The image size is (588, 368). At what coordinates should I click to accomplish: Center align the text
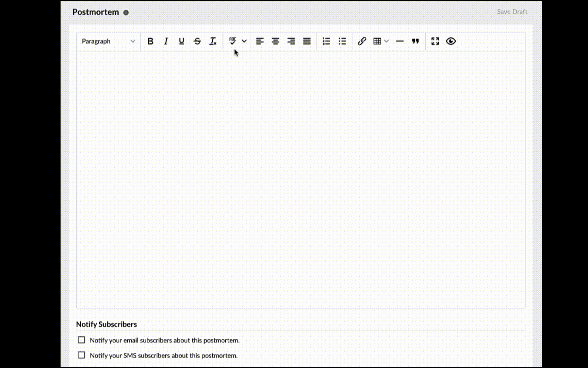click(x=275, y=41)
